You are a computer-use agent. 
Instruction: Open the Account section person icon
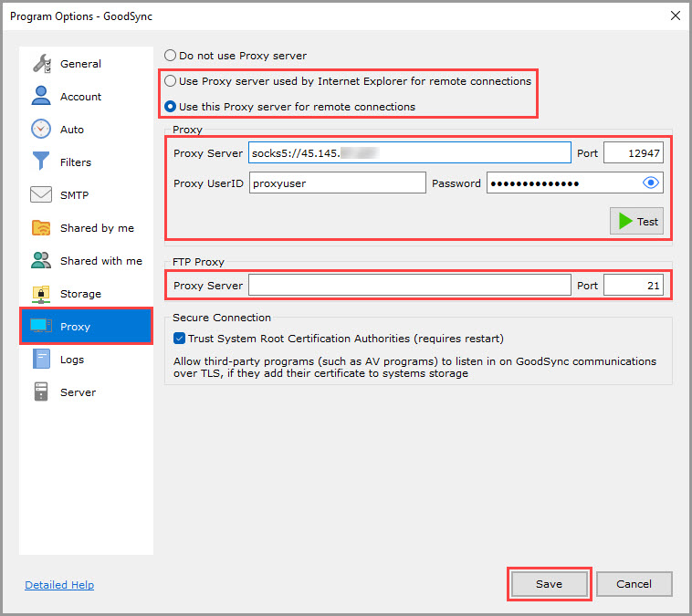click(41, 97)
